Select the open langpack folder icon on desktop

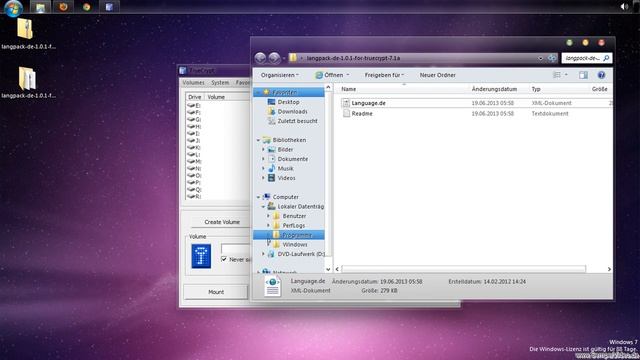[x=27, y=78]
